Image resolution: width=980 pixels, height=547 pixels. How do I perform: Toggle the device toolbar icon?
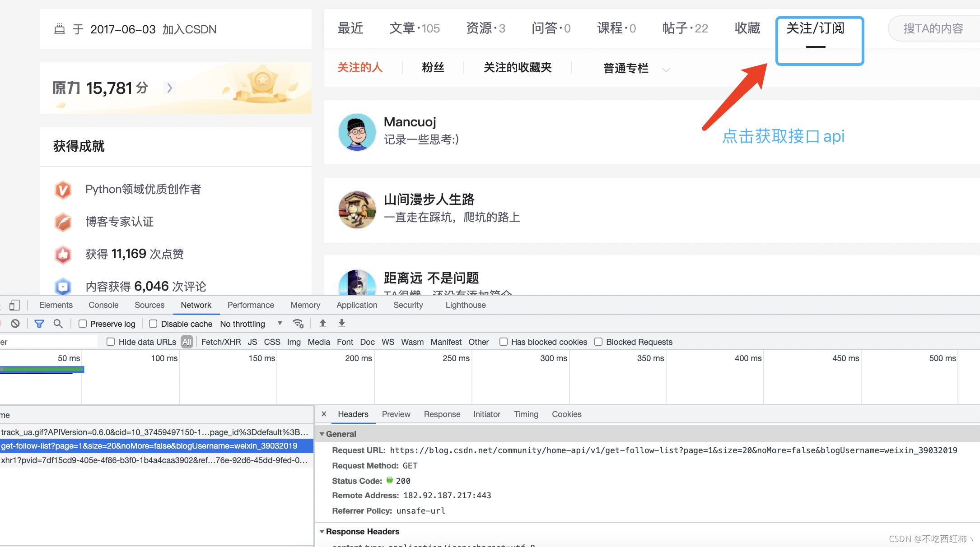[x=14, y=305]
